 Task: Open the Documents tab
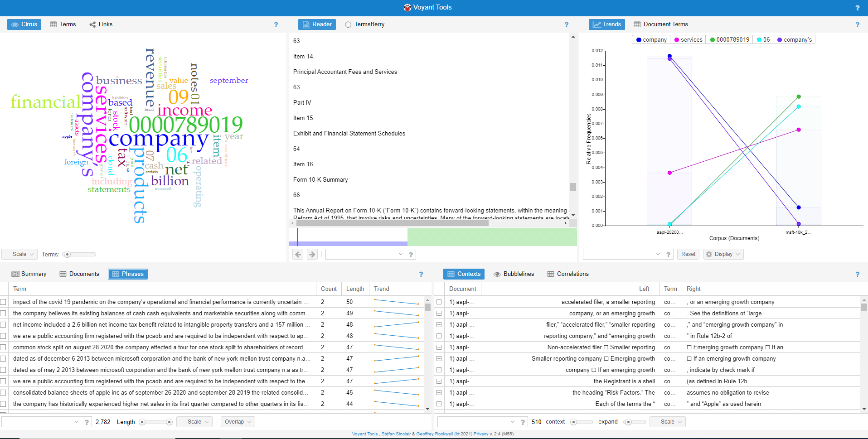[x=79, y=274]
